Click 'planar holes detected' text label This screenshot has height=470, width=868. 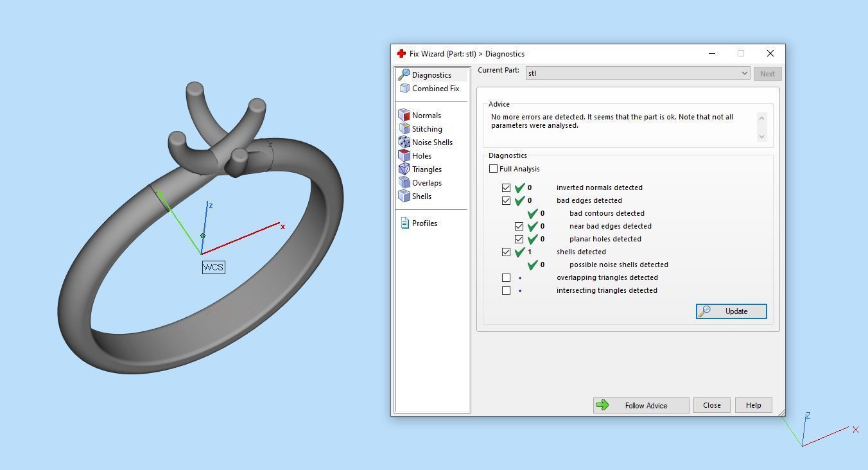(605, 239)
